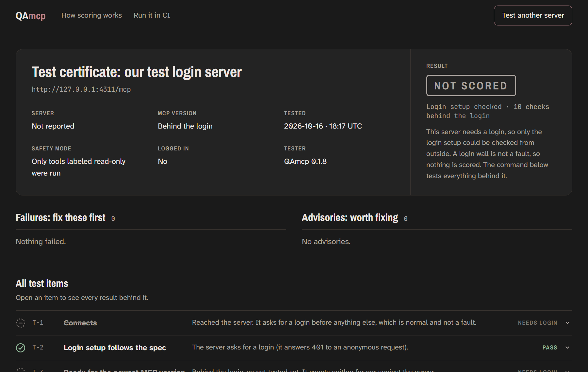The height and width of the screenshot is (372, 588).
Task: Click the Logged in value No
Action: [x=162, y=161]
